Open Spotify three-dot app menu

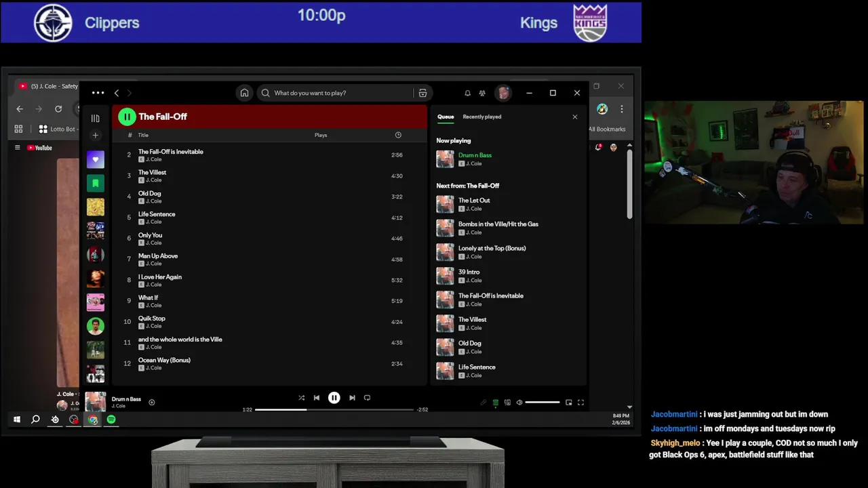tap(98, 93)
